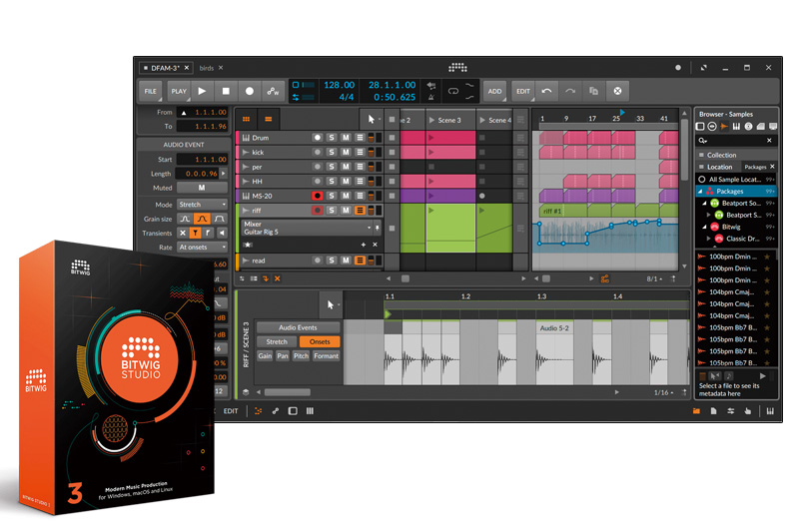The image size is (799, 532).
Task: Select the Samples browser icon
Action: click(x=723, y=126)
